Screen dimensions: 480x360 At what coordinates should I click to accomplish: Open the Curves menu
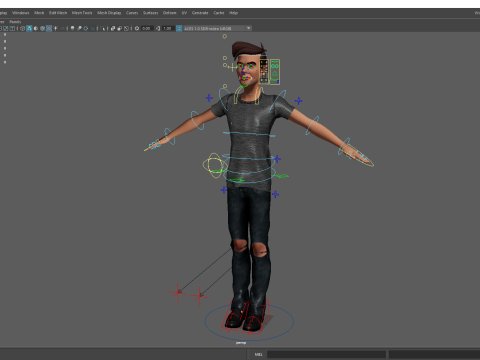(132, 13)
